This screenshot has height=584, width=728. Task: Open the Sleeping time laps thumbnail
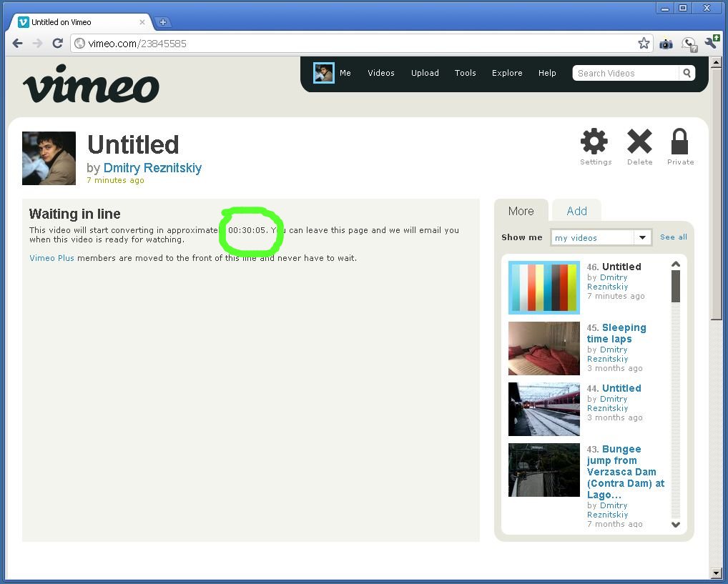[543, 348]
